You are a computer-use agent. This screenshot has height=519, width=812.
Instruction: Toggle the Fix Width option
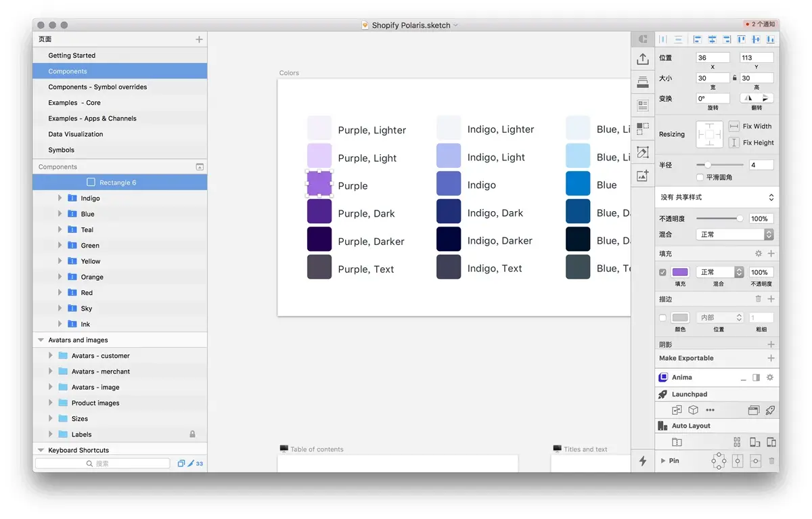734,127
